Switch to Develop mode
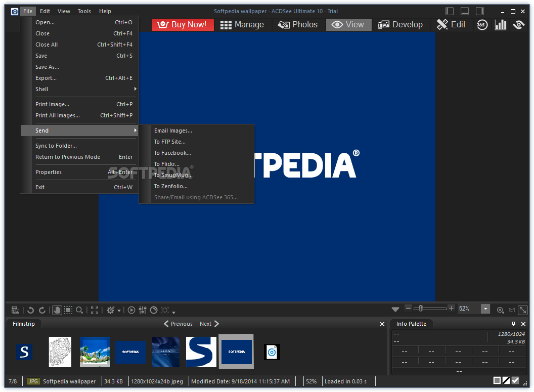This screenshot has height=392, width=534. (x=401, y=24)
